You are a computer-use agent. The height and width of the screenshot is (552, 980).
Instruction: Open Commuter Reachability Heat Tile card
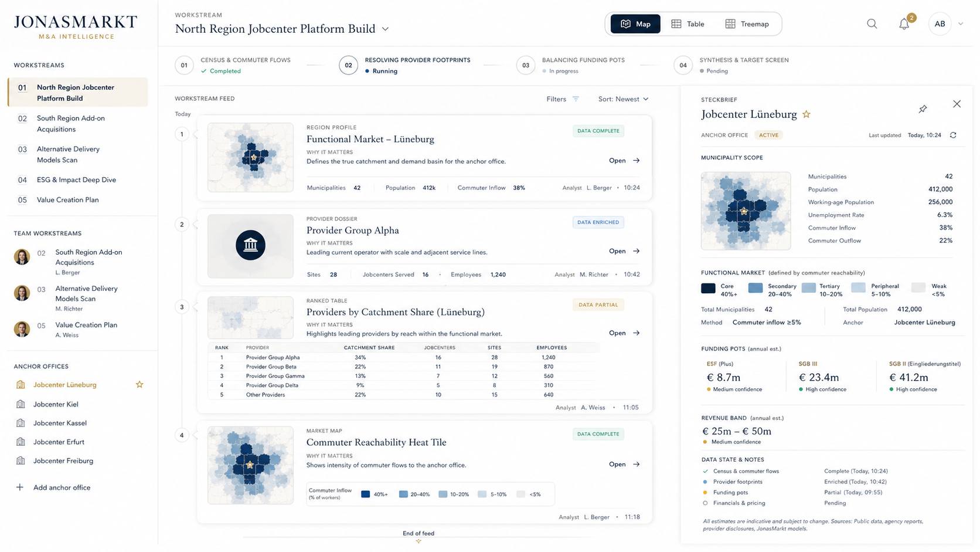[x=624, y=465]
